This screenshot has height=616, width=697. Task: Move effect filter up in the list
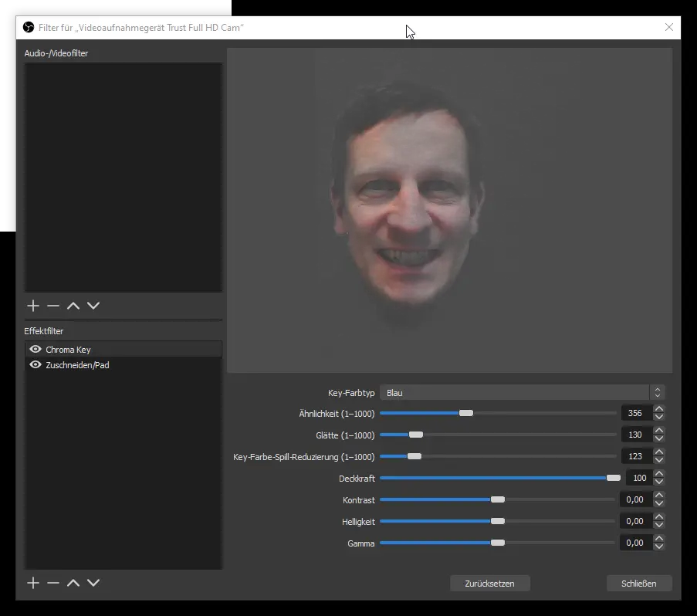click(73, 583)
